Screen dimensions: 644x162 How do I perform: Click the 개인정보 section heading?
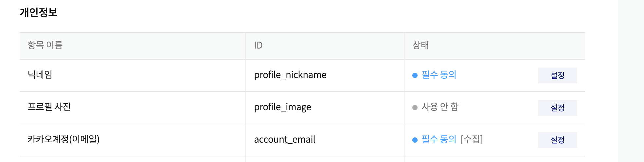[39, 12]
